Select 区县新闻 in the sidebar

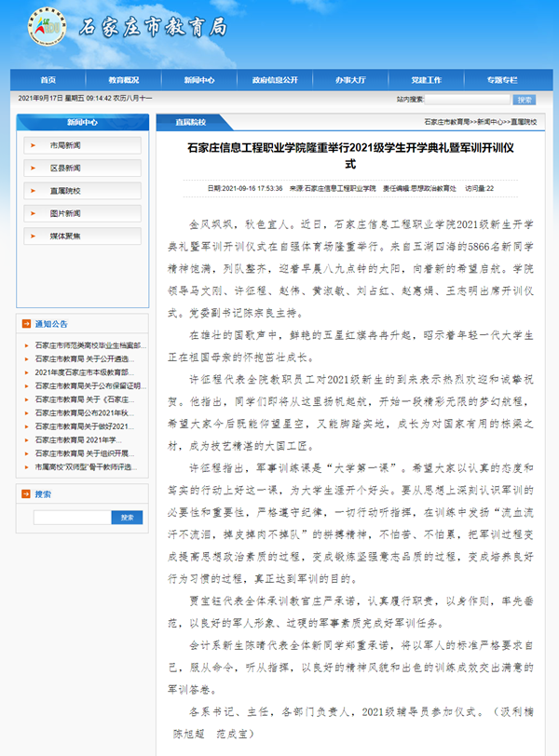click(65, 168)
